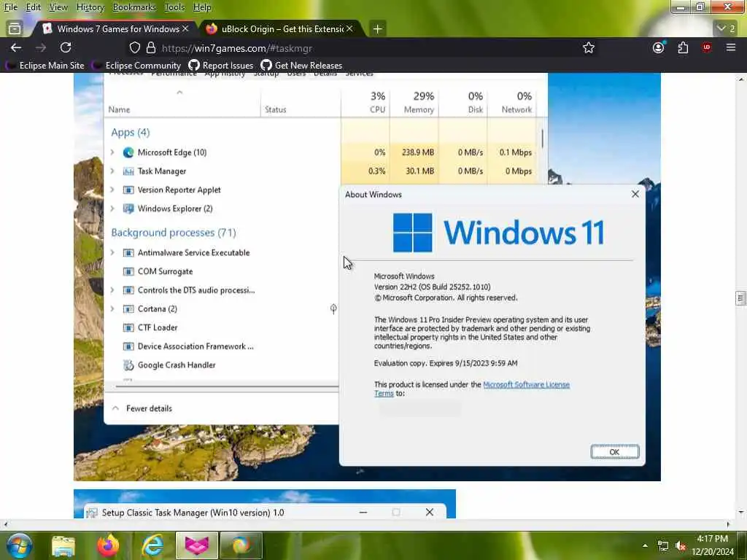Select Device Association Framework row
This screenshot has width=747, height=560.
click(x=222, y=346)
